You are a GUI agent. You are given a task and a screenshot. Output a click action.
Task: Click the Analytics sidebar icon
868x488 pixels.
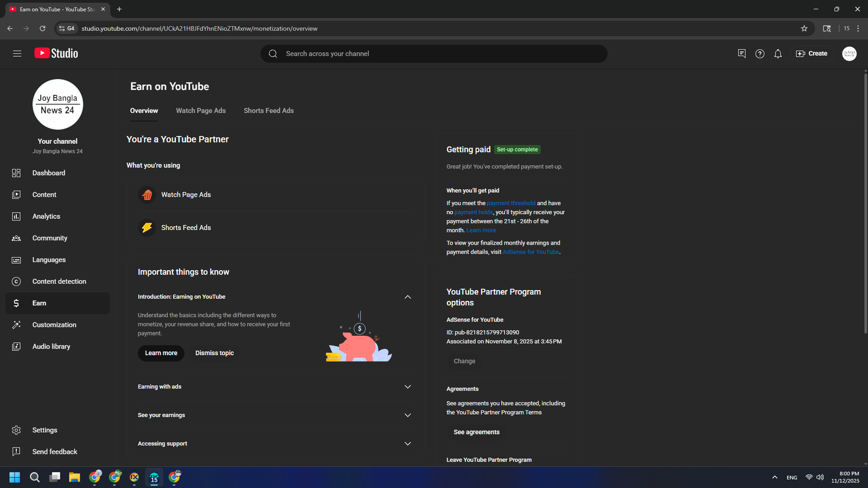pos(16,216)
